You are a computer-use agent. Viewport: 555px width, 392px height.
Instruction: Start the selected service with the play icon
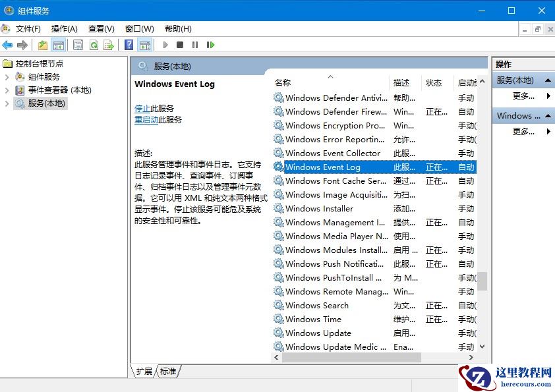165,45
